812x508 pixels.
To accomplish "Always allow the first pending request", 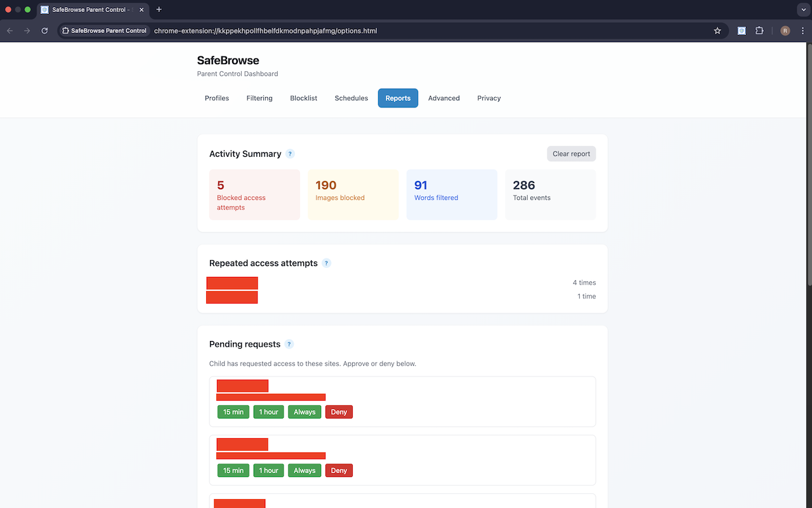I will click(304, 412).
